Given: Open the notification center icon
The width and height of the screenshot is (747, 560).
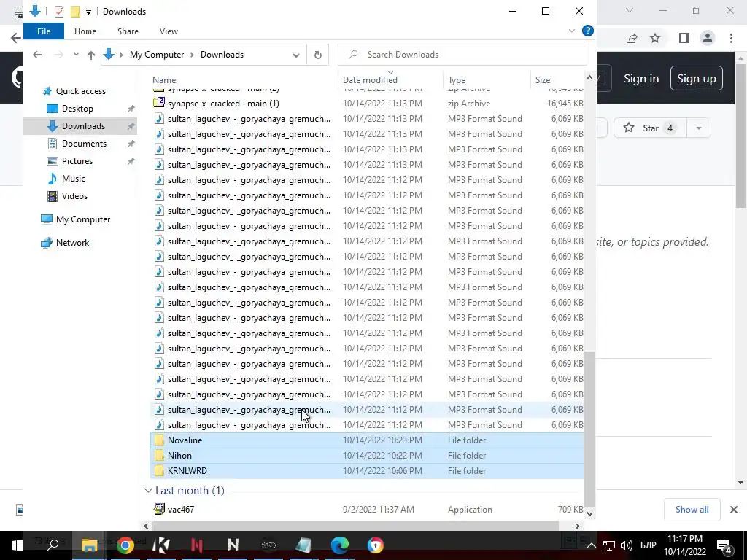Looking at the screenshot, I should (x=724, y=545).
